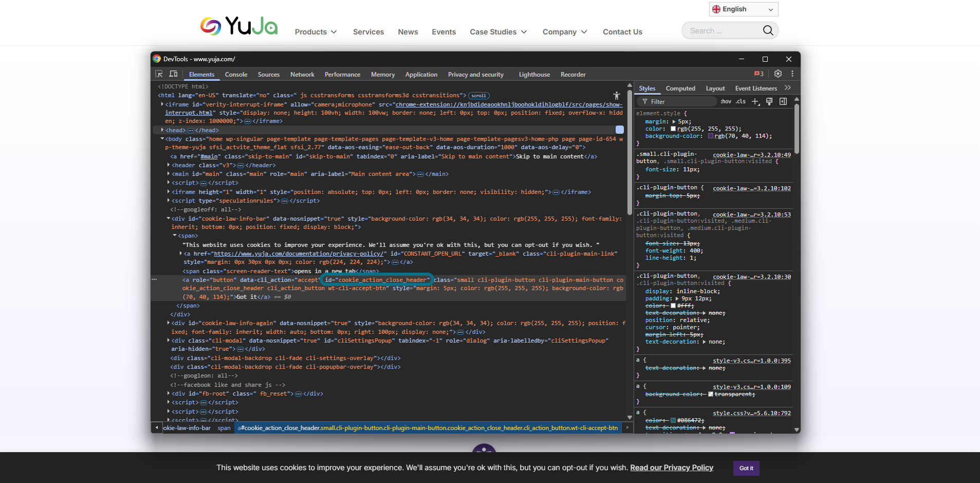Click the ellipsis inside the head element
The image size is (980, 483).
tap(190, 131)
